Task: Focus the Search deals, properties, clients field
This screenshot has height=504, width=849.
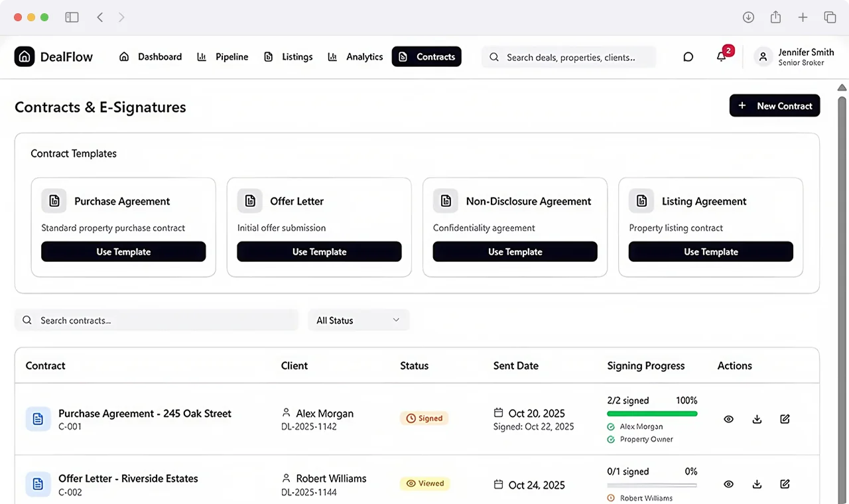Action: coord(568,57)
